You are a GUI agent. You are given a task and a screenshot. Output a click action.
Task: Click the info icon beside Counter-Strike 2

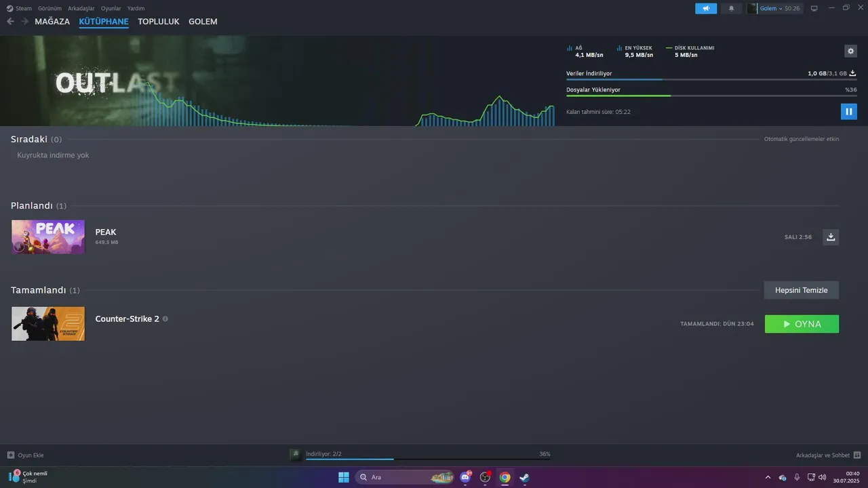point(165,319)
